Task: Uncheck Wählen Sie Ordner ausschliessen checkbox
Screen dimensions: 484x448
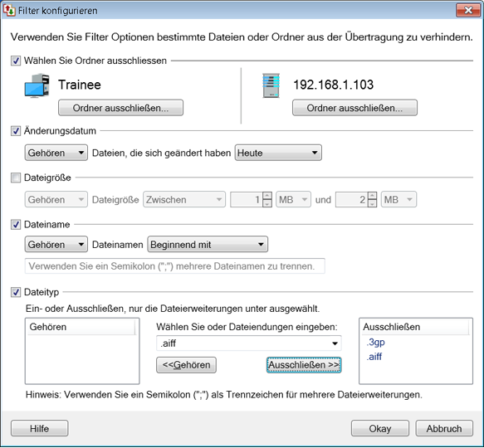Action: (16, 61)
